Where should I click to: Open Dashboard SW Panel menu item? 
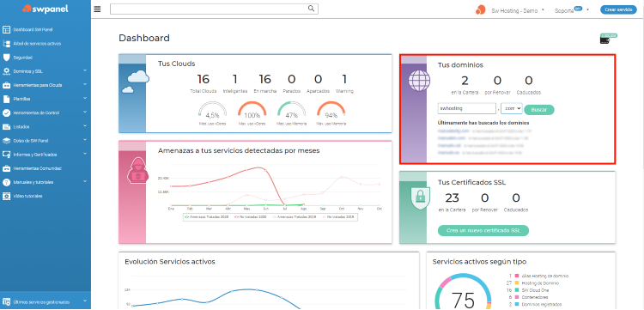[x=33, y=29]
